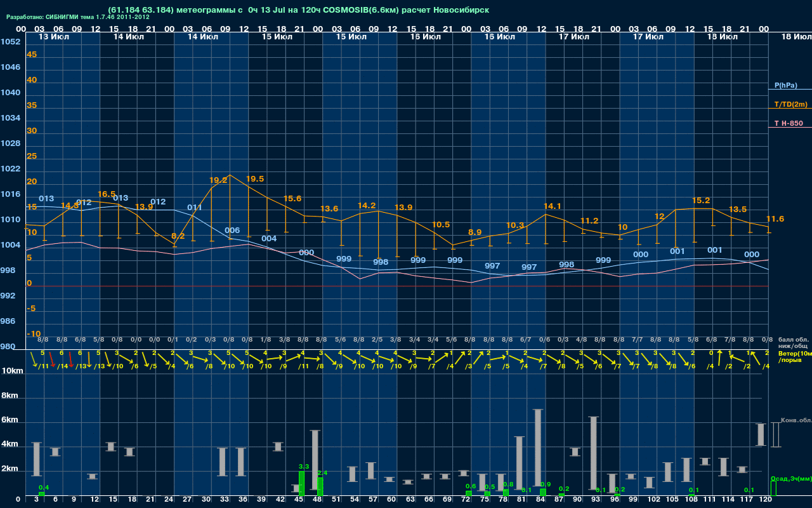The image size is (812, 508).
Task: Click the -10 temperature axis label
Action: pyautogui.click(x=34, y=334)
